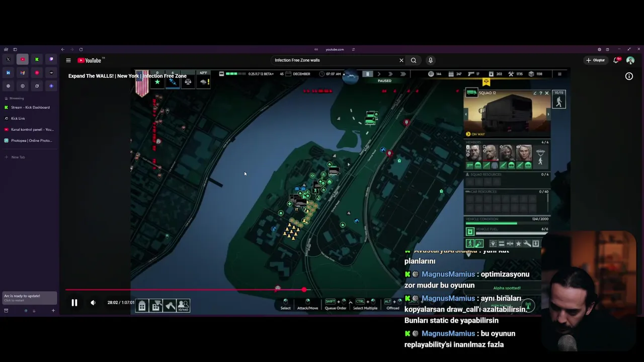644x362 pixels.
Task: Open the Expand The WALLS video title
Action: (x=127, y=76)
